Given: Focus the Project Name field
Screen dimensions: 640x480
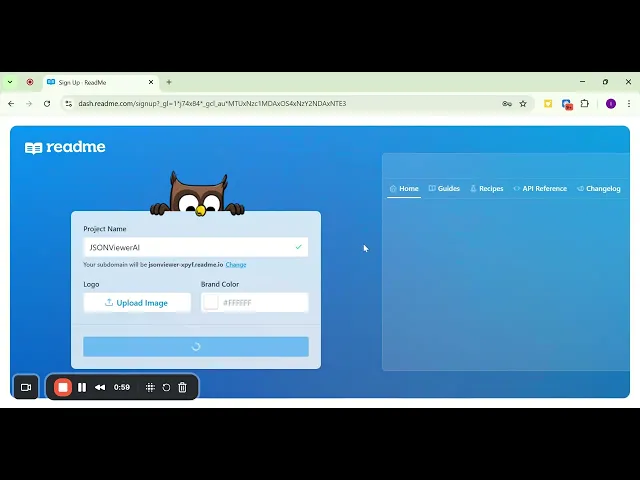Looking at the screenshot, I should click(196, 247).
